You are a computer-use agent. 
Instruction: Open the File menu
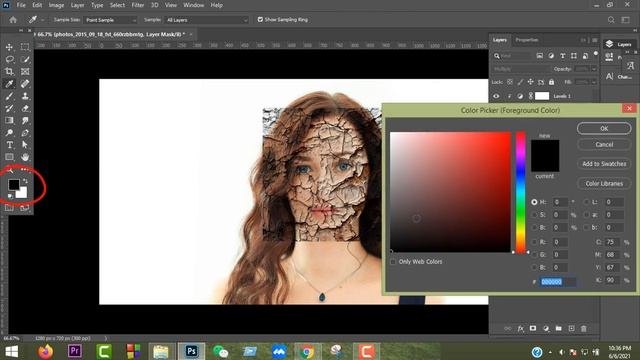click(x=21, y=5)
